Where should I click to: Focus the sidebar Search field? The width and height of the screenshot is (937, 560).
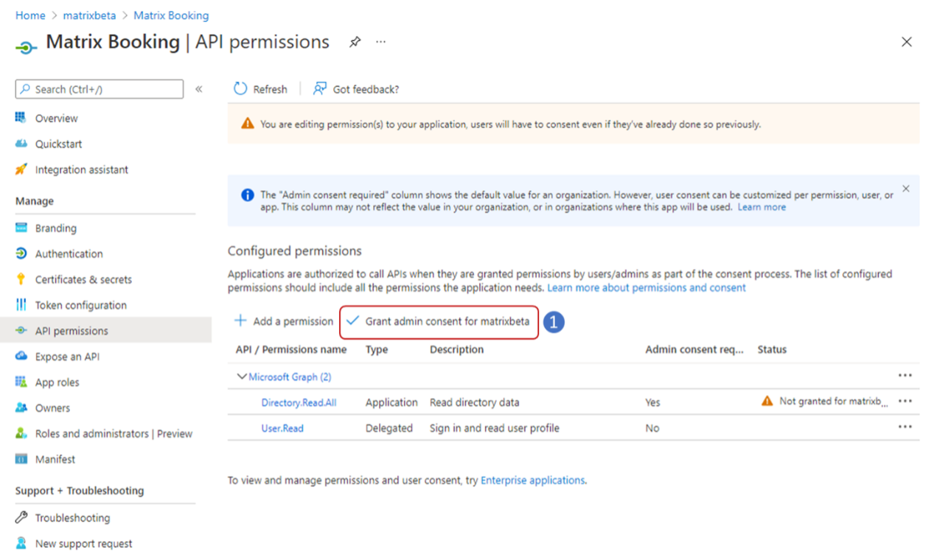point(100,89)
